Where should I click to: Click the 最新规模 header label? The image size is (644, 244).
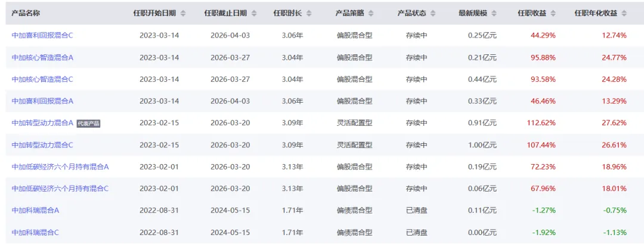tap(473, 13)
